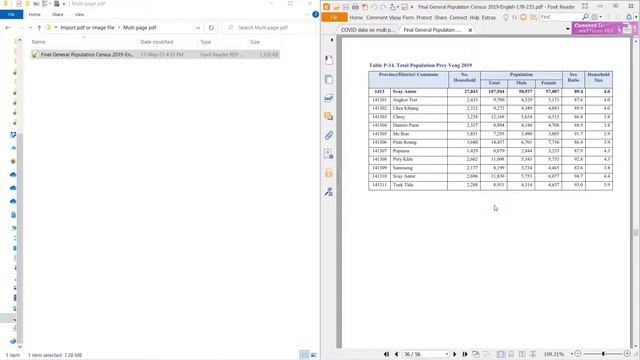Refresh the Explorer folder view

click(x=211, y=28)
